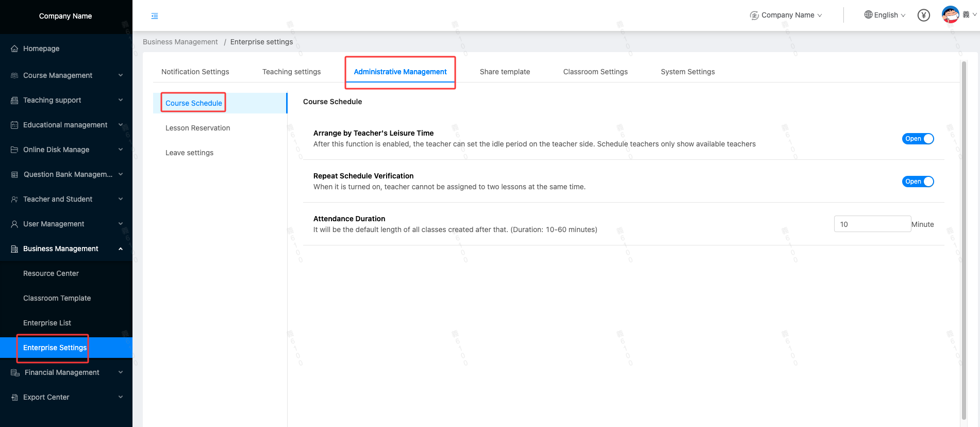Click the globe language icon

[868, 15]
